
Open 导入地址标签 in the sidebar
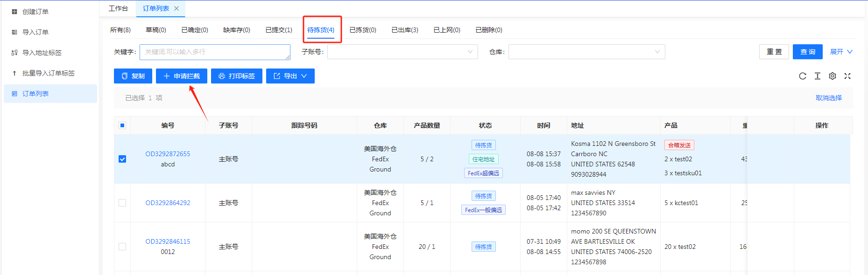tap(42, 53)
